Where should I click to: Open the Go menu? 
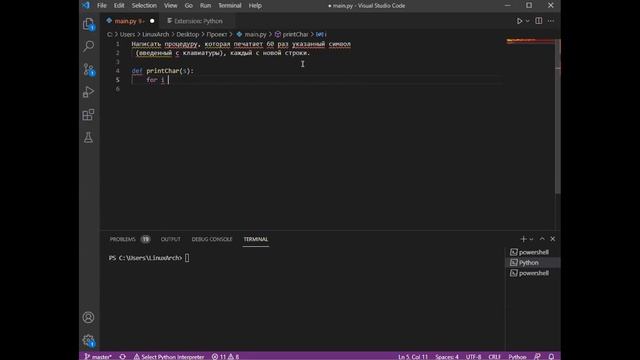pos(189,5)
